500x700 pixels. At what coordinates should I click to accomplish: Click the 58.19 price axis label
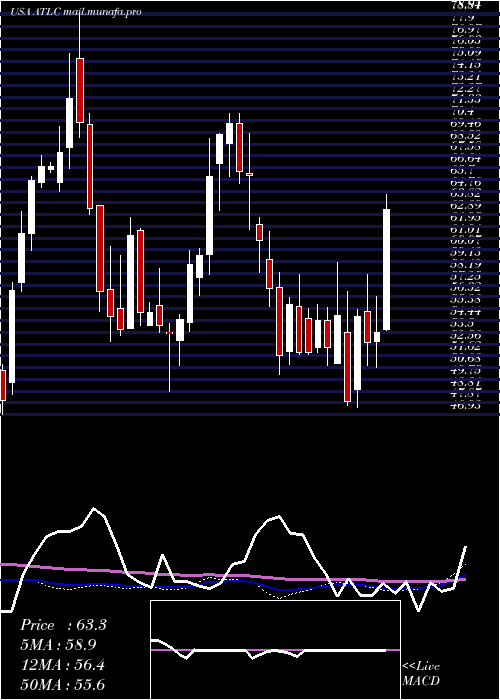coord(467,265)
